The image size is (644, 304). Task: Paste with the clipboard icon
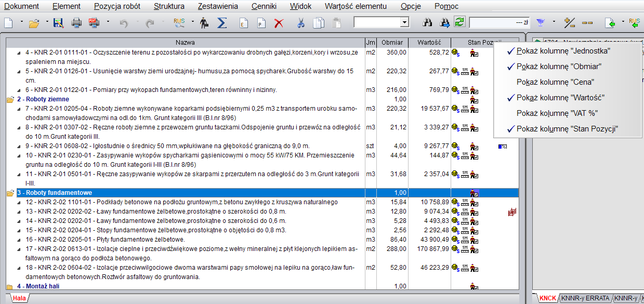(336, 23)
